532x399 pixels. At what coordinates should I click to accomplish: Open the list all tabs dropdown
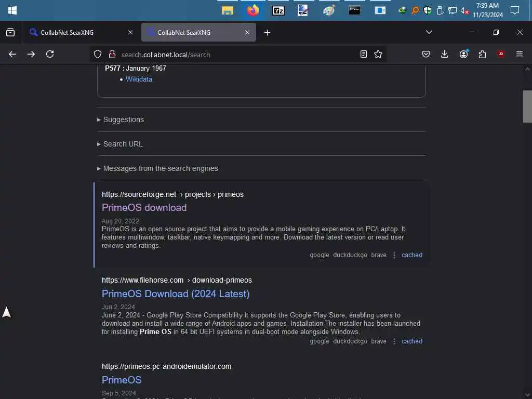[x=429, y=32]
